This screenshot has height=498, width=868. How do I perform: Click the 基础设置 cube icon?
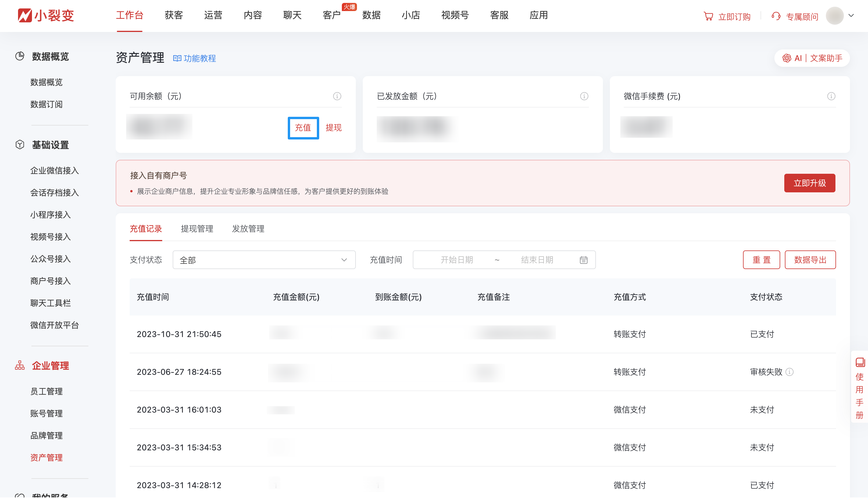pyautogui.click(x=19, y=144)
